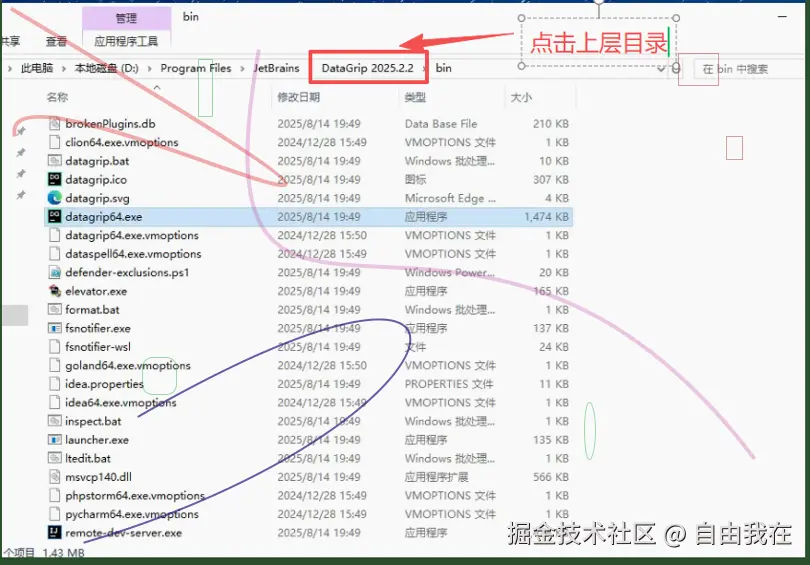The height and width of the screenshot is (565, 810).
Task: Click the idea.properties file icon
Action: 54,384
